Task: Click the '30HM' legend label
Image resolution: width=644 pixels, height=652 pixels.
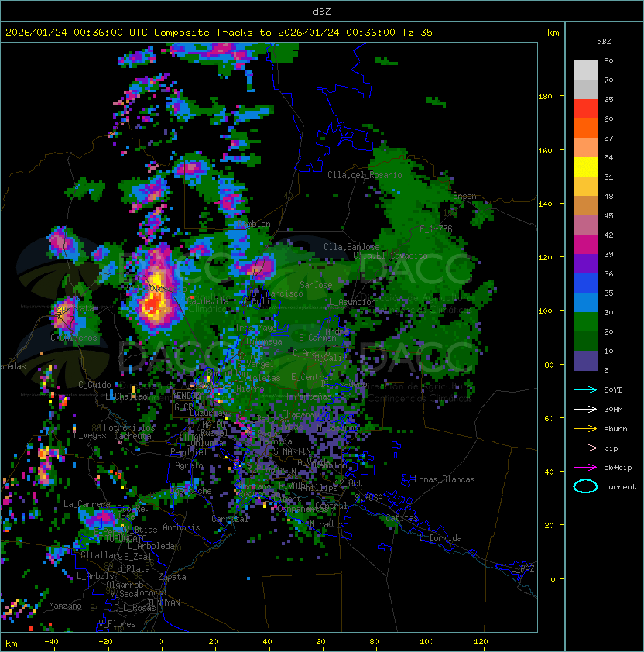Action: (613, 409)
